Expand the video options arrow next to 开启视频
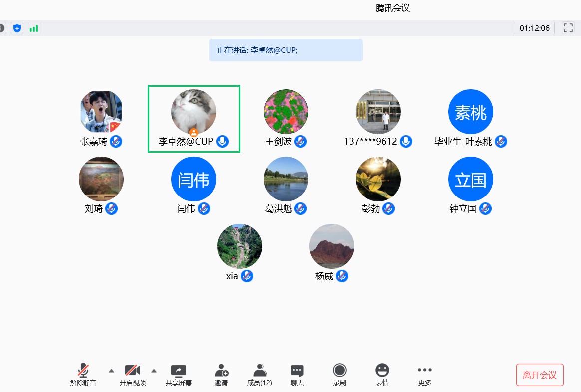This screenshot has width=581, height=392. [154, 371]
